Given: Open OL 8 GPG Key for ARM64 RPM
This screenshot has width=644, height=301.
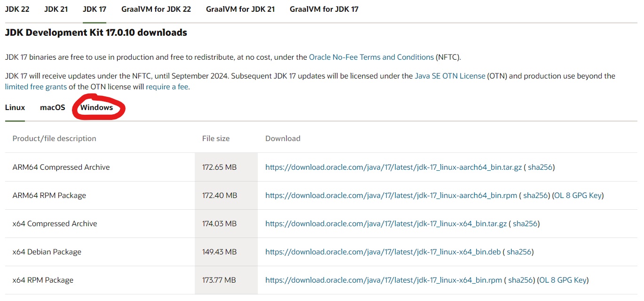Looking at the screenshot, I should (578, 195).
